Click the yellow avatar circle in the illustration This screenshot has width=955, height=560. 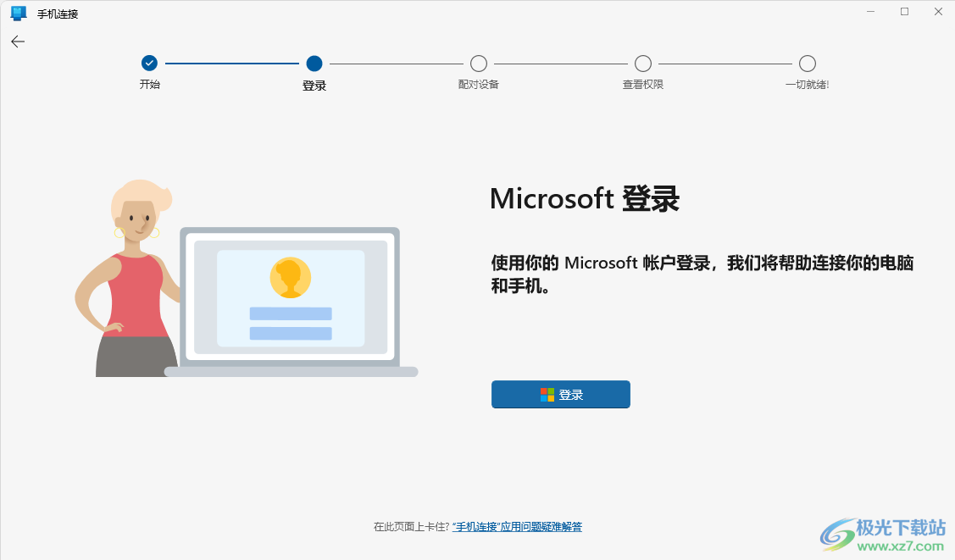(288, 277)
